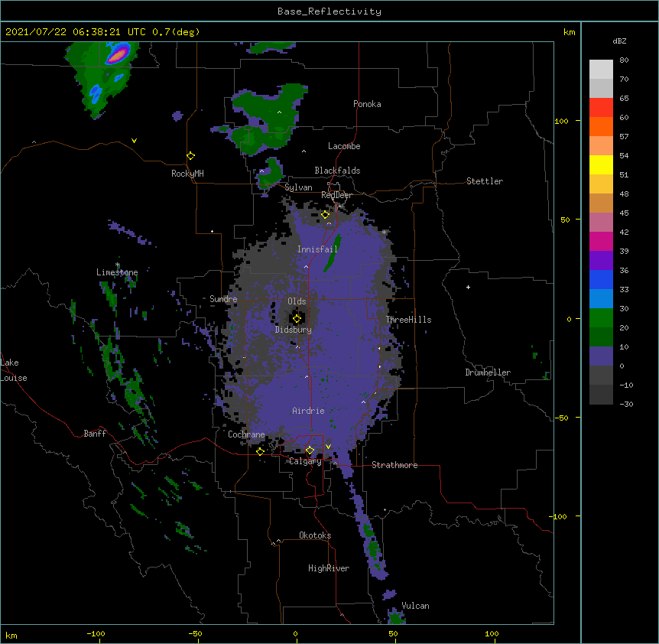Click the Okotoks label
This screenshot has height=644, width=659.
[x=315, y=535]
